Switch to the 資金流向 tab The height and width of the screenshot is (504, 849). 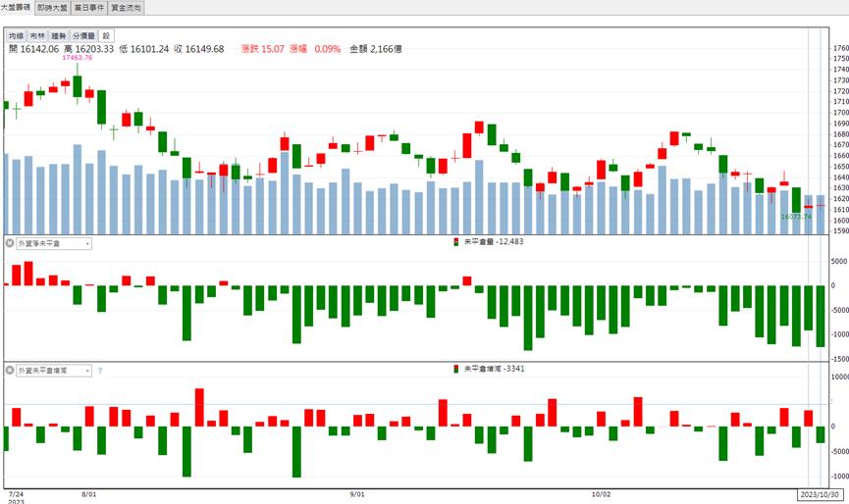[x=127, y=8]
